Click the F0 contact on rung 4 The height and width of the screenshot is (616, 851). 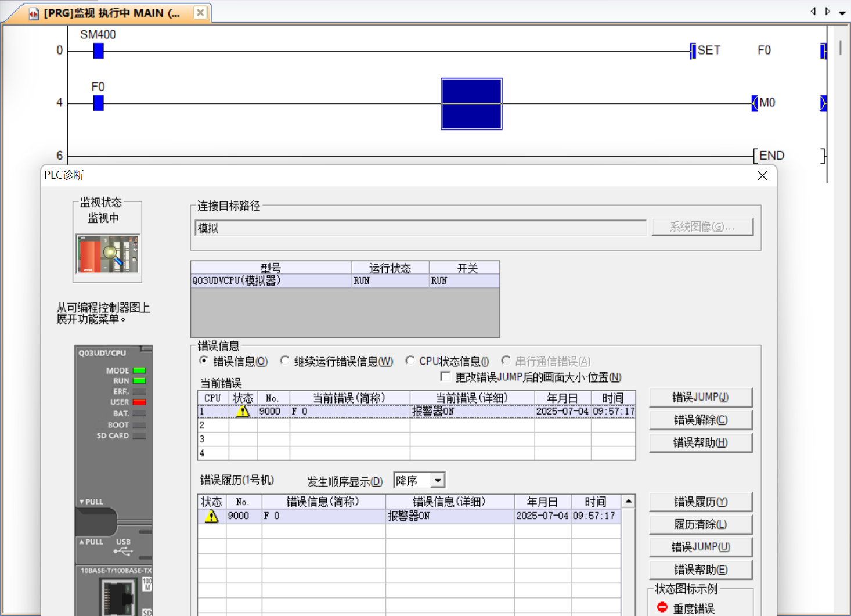click(x=98, y=103)
